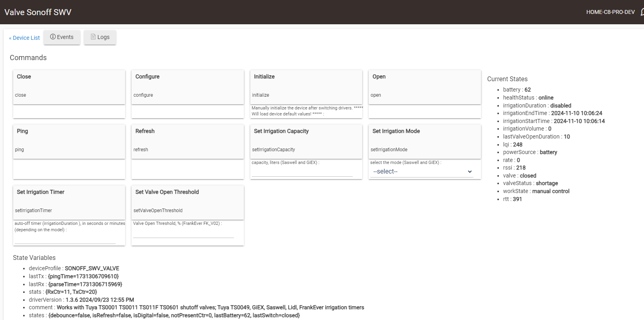Run the Close command
Image resolution: width=644 pixels, height=320 pixels.
point(69,87)
